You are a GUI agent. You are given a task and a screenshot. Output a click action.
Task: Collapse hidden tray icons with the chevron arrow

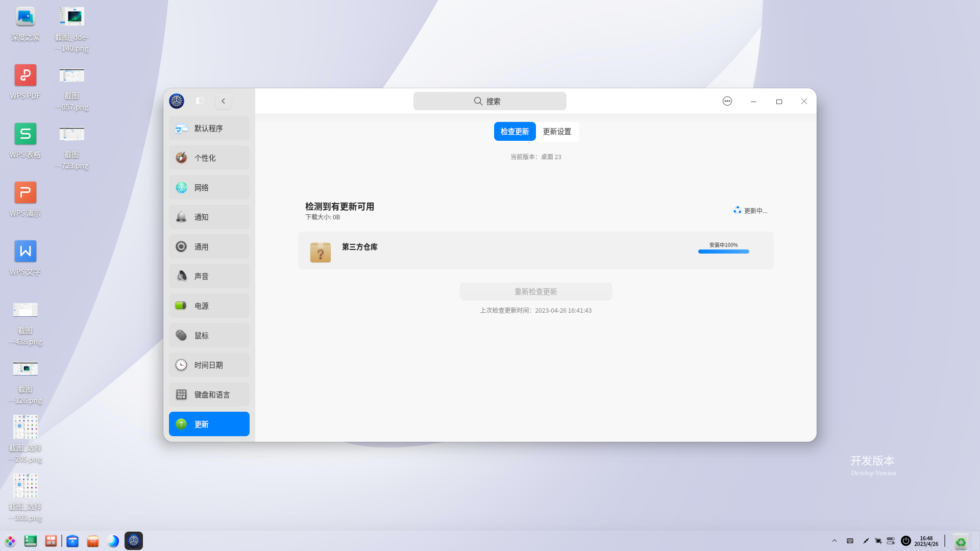[x=834, y=541]
